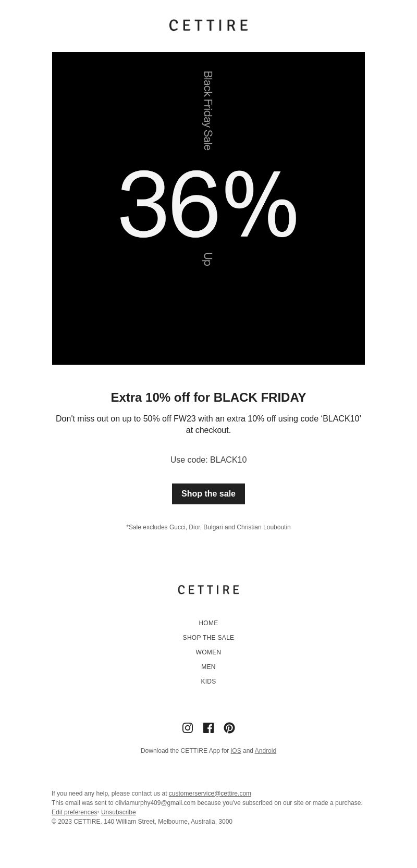Go to HOME in the footer menu
This screenshot has height=868, width=417.
click(208, 623)
